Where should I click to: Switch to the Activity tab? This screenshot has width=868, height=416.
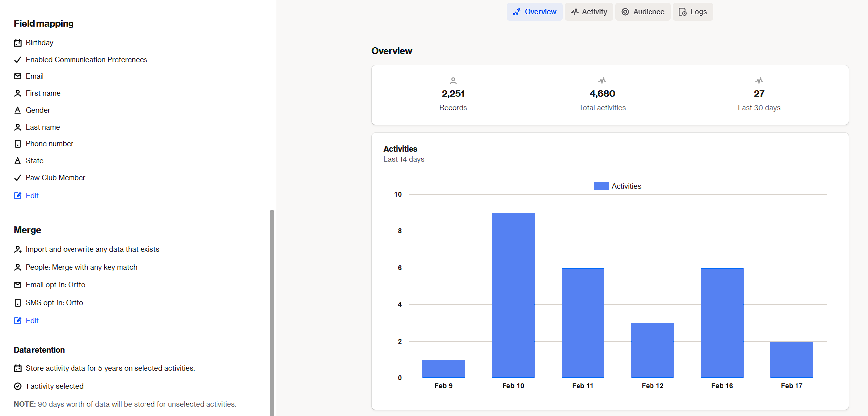coord(588,12)
